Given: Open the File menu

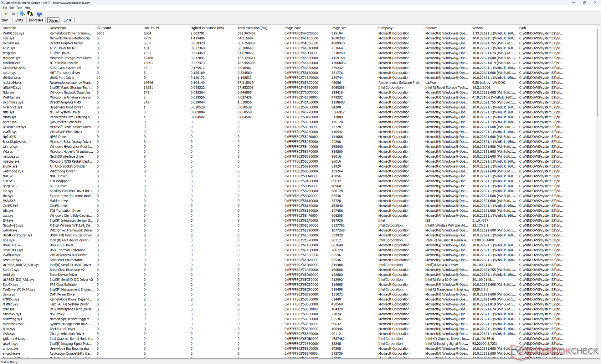Looking at the screenshot, I should (5, 8).
